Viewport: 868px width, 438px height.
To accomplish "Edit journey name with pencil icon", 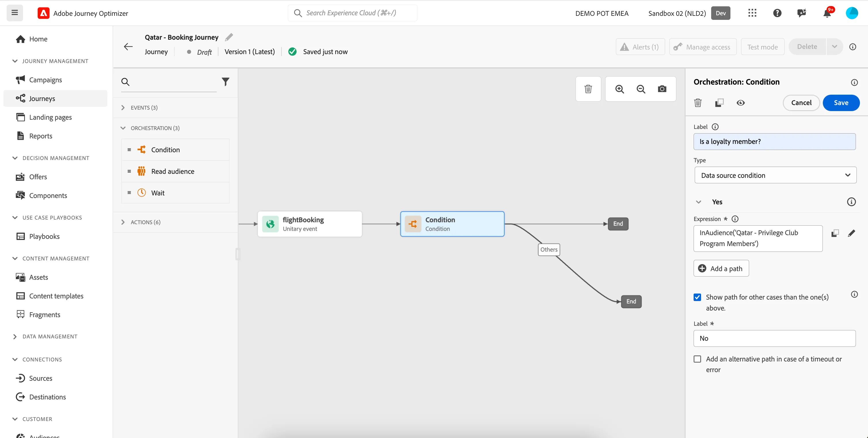I will (x=229, y=37).
